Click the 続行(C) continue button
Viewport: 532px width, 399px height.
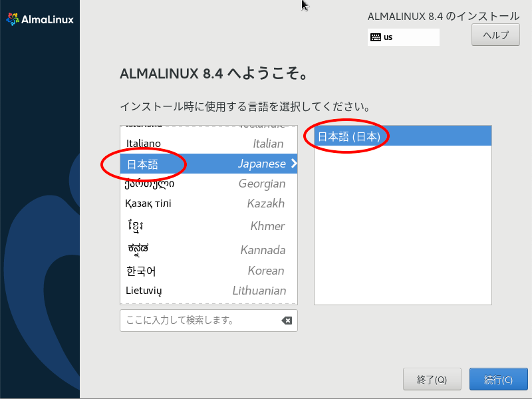coord(498,379)
